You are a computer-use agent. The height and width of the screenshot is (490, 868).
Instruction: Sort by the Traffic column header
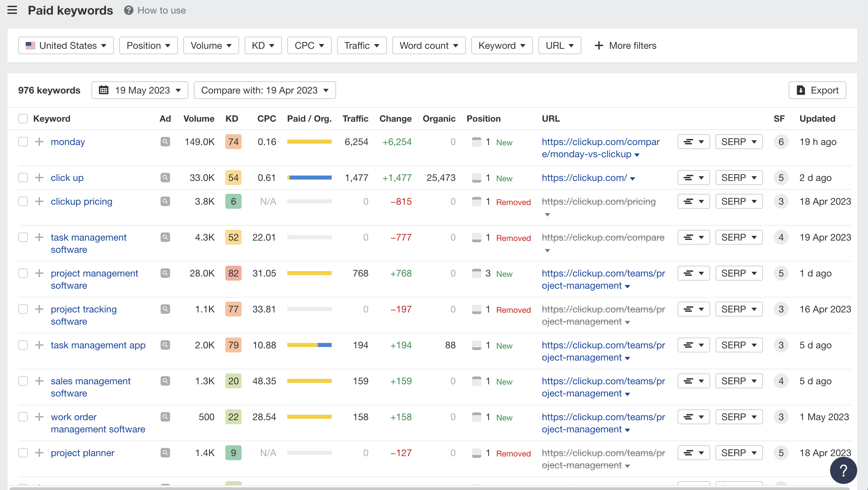[x=355, y=119]
